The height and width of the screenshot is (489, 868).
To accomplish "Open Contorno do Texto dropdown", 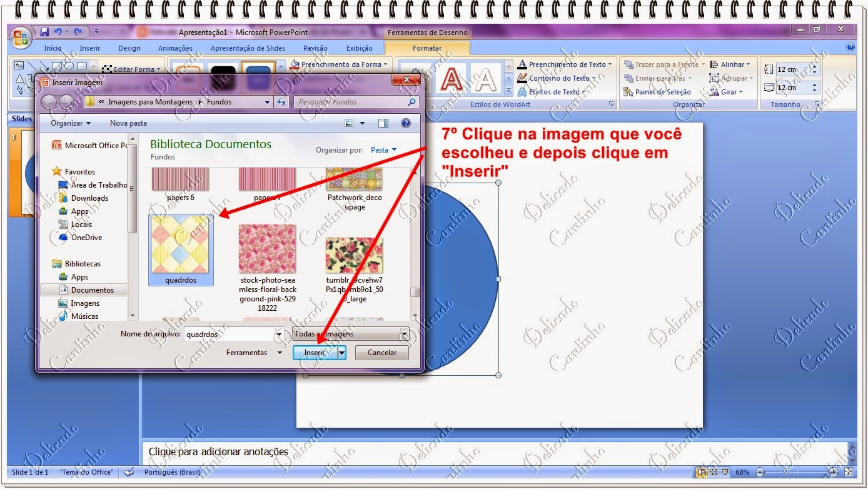I will click(x=557, y=78).
